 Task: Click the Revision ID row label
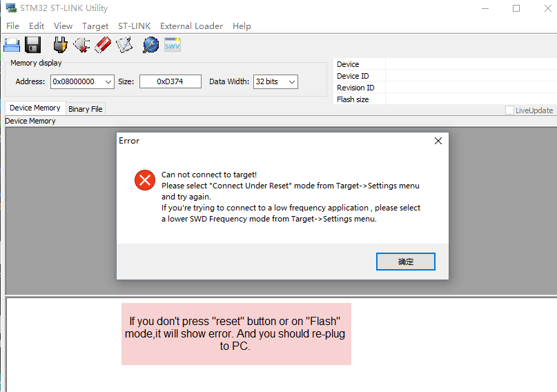[x=355, y=88]
